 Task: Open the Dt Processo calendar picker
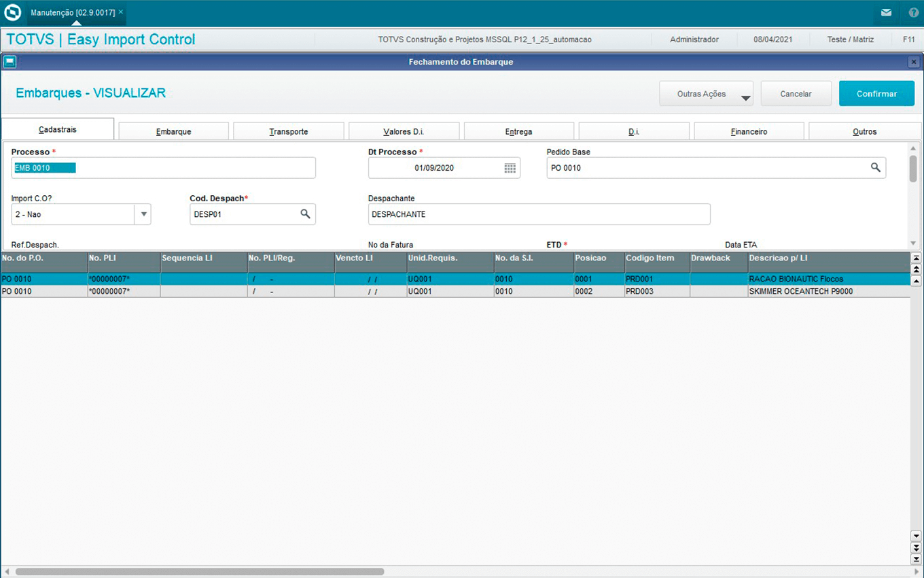[510, 168]
